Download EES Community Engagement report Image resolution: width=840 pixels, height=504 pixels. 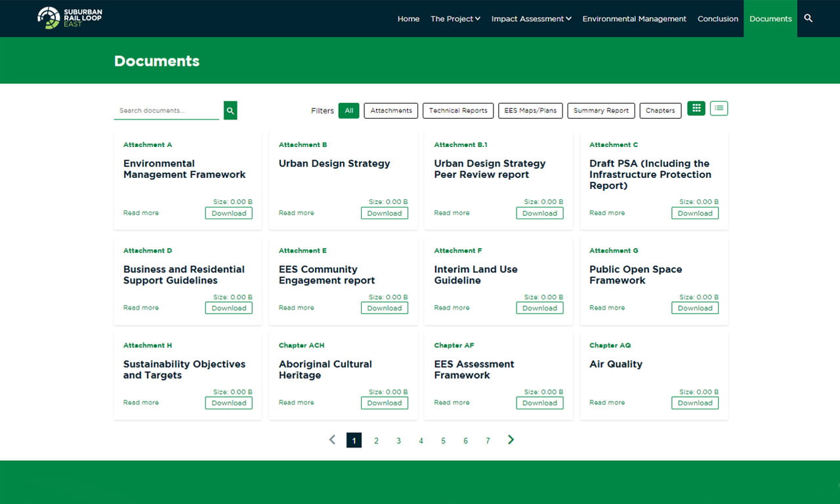(385, 308)
